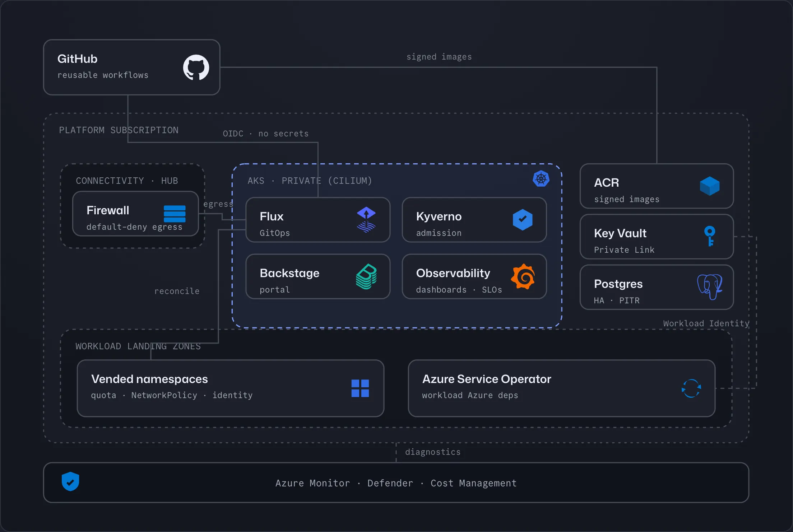Viewport: 793px width, 532px height.
Task: Select the Backstage heading text
Action: [x=289, y=273]
